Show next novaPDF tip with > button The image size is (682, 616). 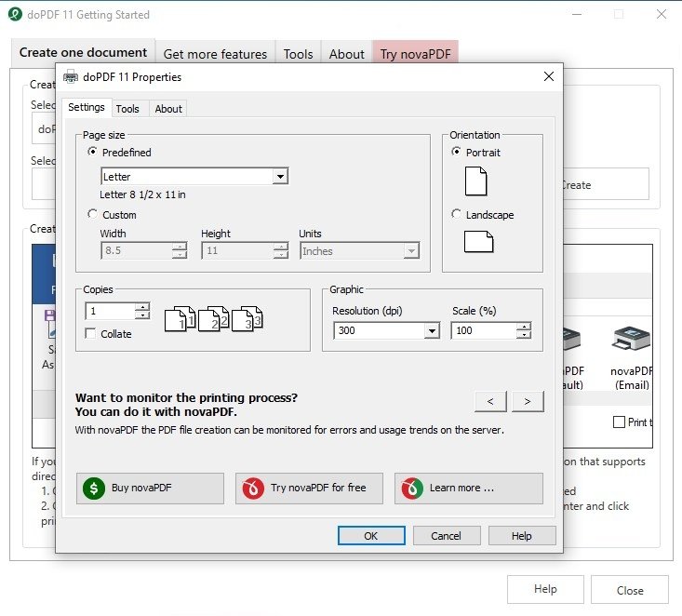click(x=528, y=401)
